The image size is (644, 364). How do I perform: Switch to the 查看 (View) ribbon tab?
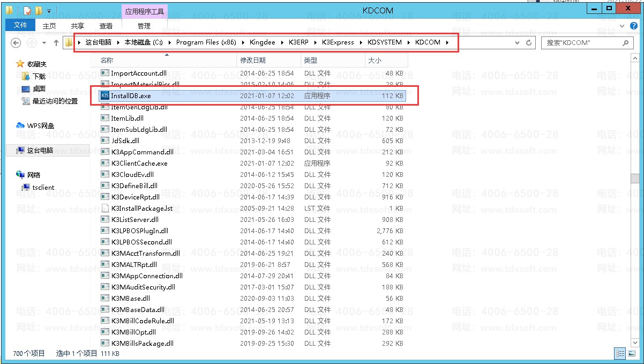tap(106, 26)
